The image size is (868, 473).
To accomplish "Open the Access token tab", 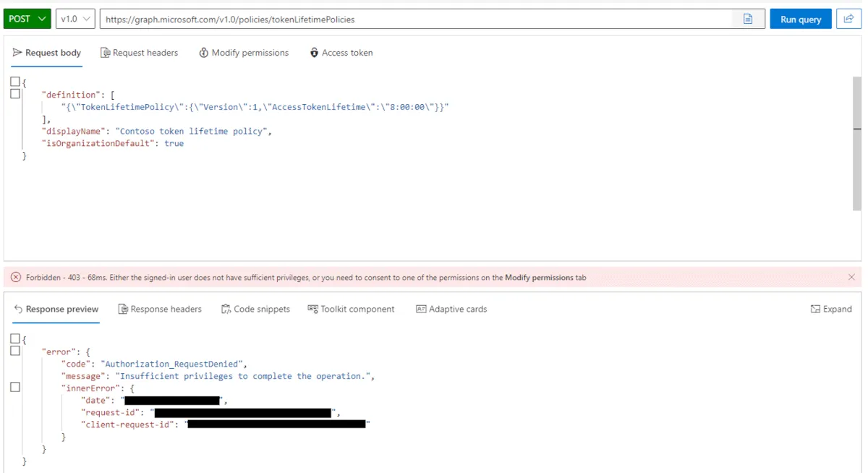I will point(341,53).
